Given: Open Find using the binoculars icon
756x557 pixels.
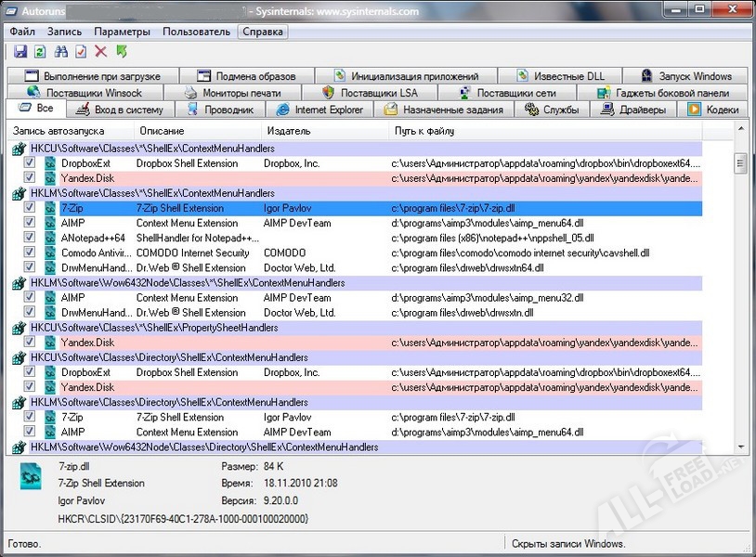Looking at the screenshot, I should tap(61, 52).
